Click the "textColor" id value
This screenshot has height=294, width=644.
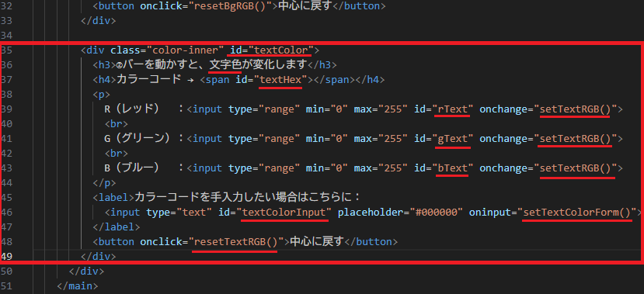(281, 50)
